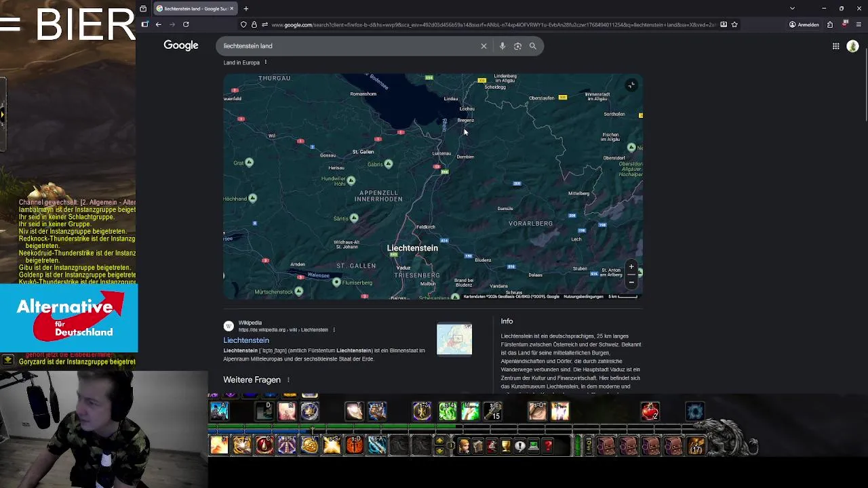Screen dimensions: 868x488
Task: Open the game main menu computer icon
Action: coord(534,445)
